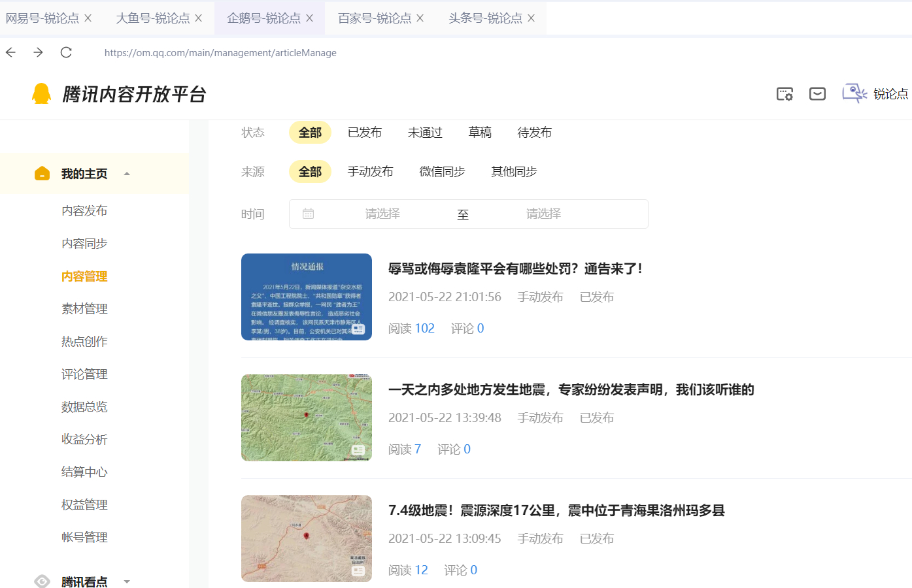Click the browser back arrow icon
This screenshot has width=912, height=588.
[x=10, y=52]
